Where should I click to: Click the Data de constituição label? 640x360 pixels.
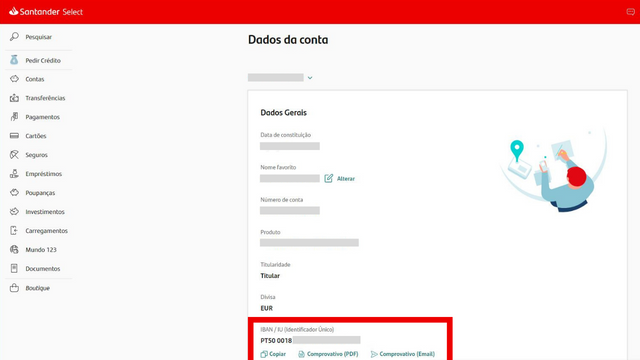[x=285, y=135]
